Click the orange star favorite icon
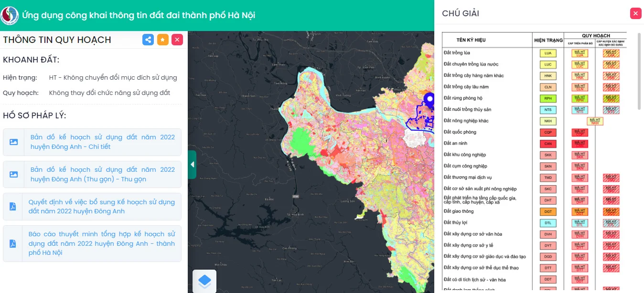 point(162,40)
